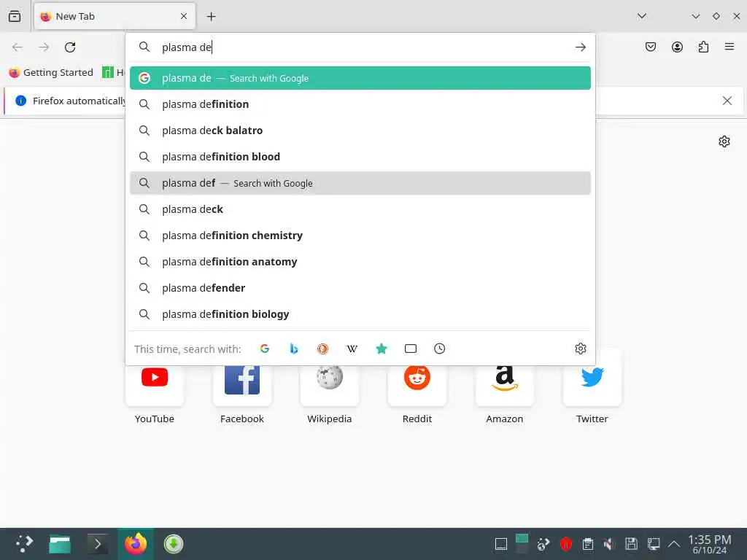Pick 'plasma definition anatomy' suggestion
The width and height of the screenshot is (747, 560).
[x=360, y=262]
